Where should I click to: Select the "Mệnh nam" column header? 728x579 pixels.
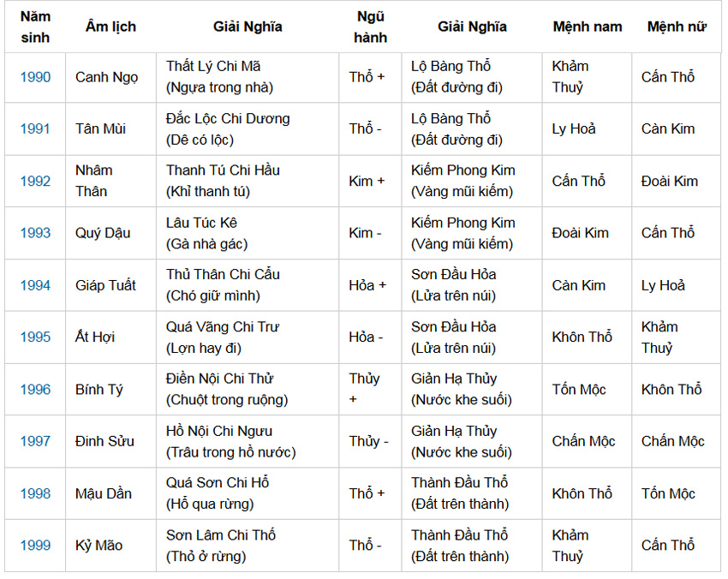click(587, 27)
